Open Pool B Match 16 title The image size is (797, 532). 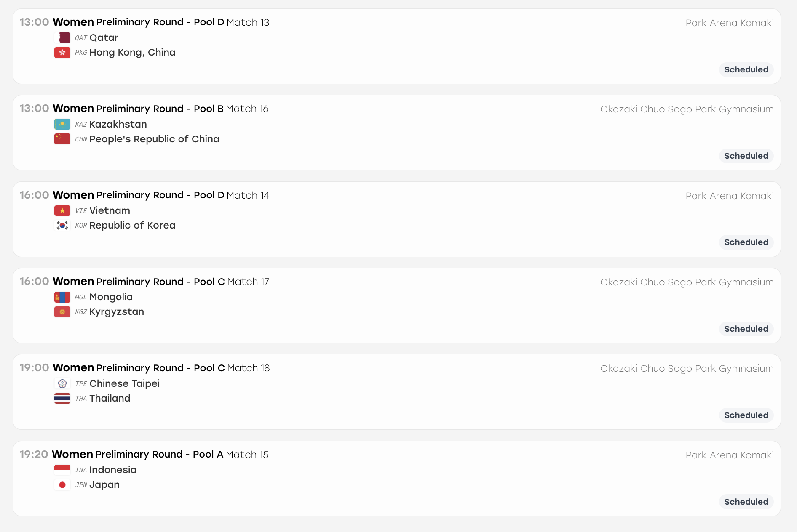[x=160, y=109]
